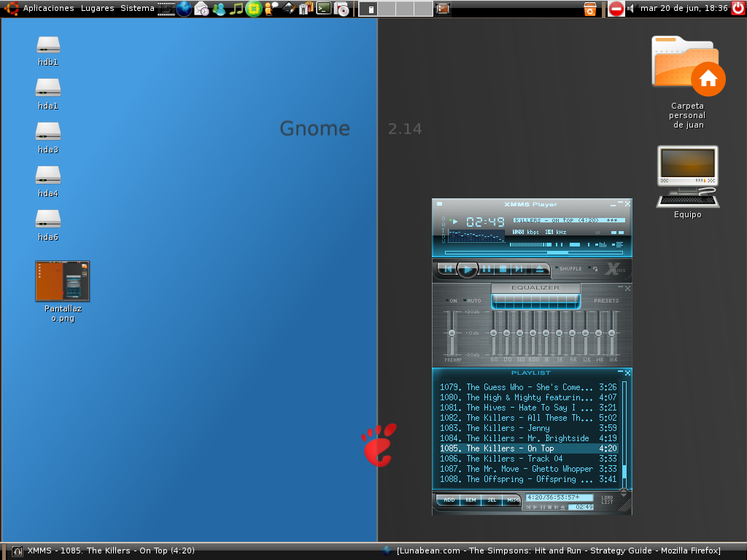This screenshot has height=560, width=747.
Task: Launch the ink pen graphics application icon
Action: click(x=289, y=8)
